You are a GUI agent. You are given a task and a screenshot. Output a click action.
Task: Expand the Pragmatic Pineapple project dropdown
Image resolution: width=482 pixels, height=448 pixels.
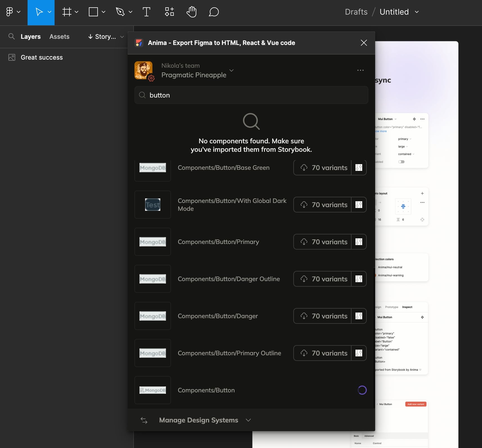click(231, 70)
